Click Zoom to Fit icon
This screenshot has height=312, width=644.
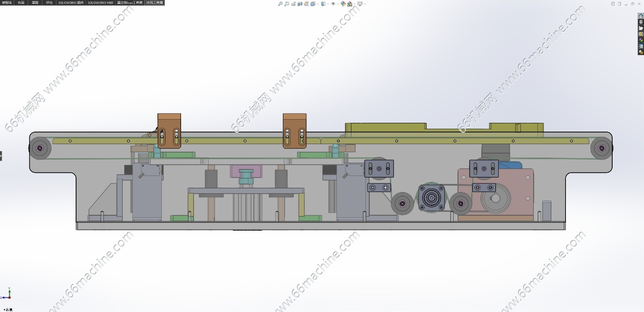[280, 4]
